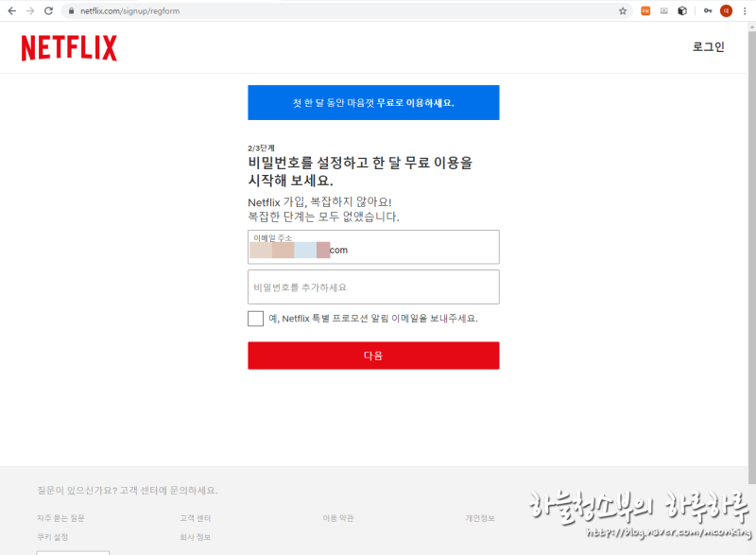756x555 pixels.
Task: Open the cube-shaped extension icon
Action: pos(681,10)
